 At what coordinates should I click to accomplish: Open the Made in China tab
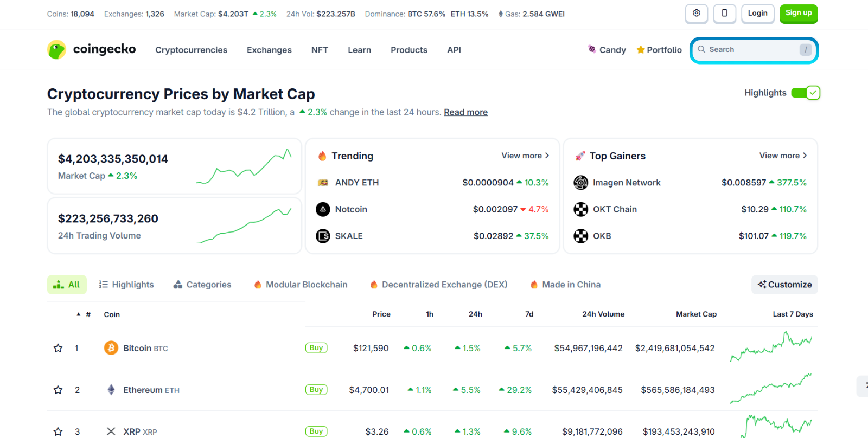click(x=565, y=285)
